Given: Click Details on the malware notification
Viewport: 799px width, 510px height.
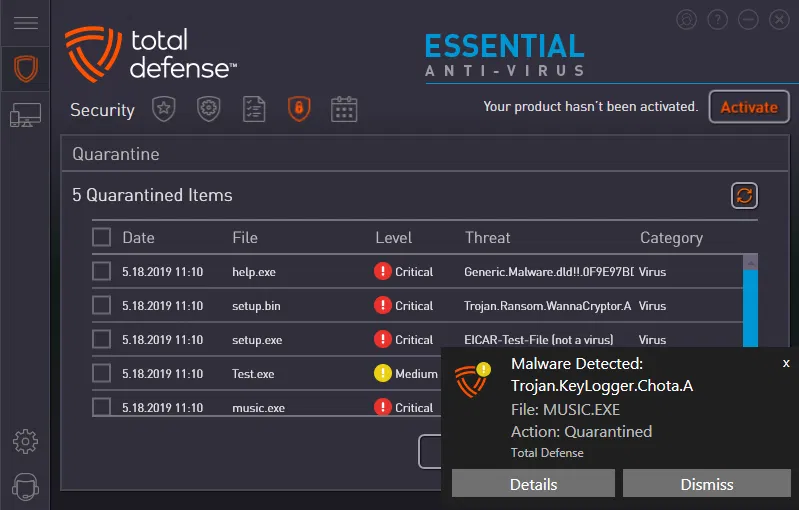Looking at the screenshot, I should 533,484.
